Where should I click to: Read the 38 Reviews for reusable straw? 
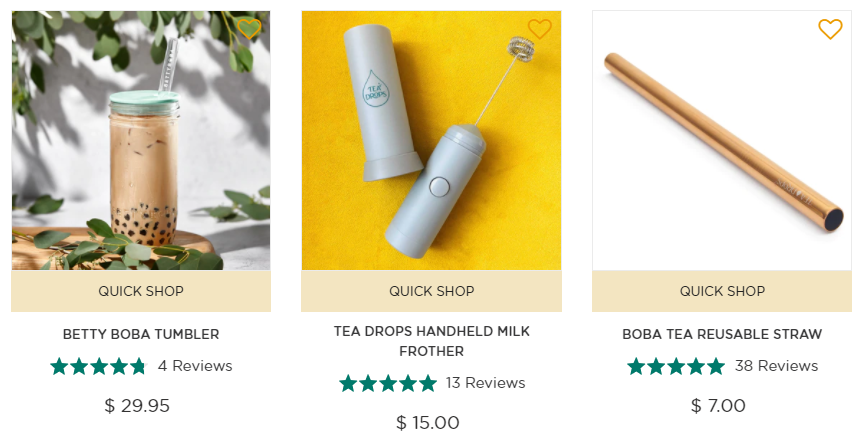tap(776, 366)
